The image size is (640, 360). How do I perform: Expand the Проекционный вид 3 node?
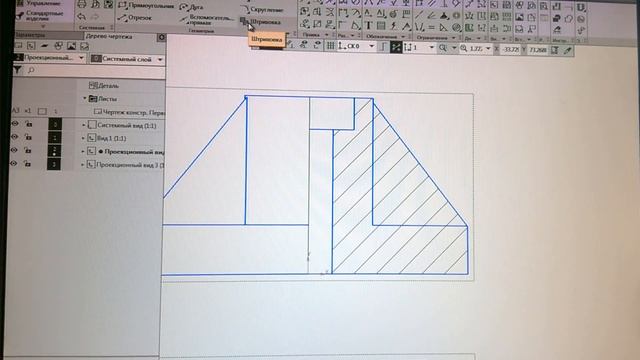82,165
